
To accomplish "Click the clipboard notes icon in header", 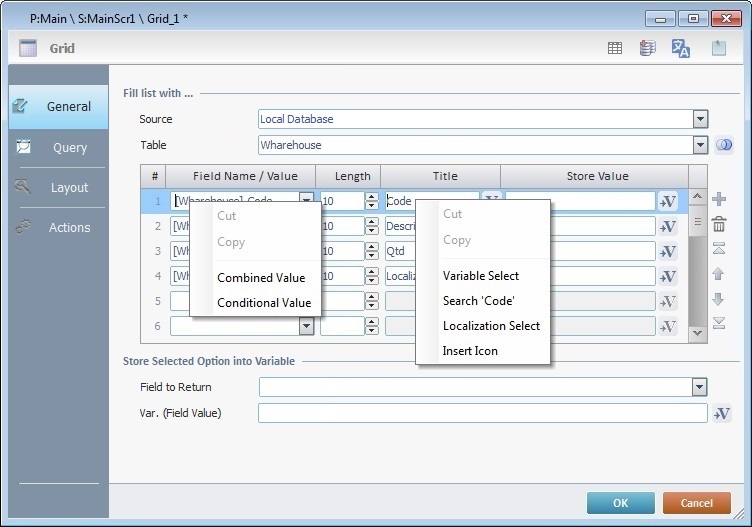I will tap(718, 48).
